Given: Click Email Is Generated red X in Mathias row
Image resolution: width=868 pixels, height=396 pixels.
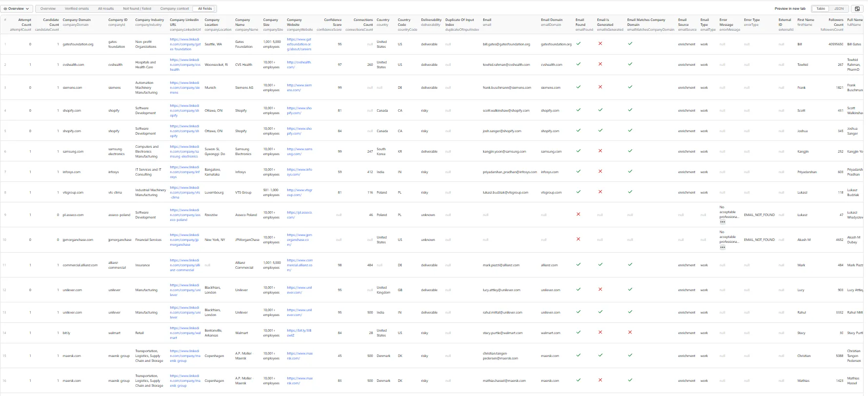Looking at the screenshot, I should click(x=600, y=380).
